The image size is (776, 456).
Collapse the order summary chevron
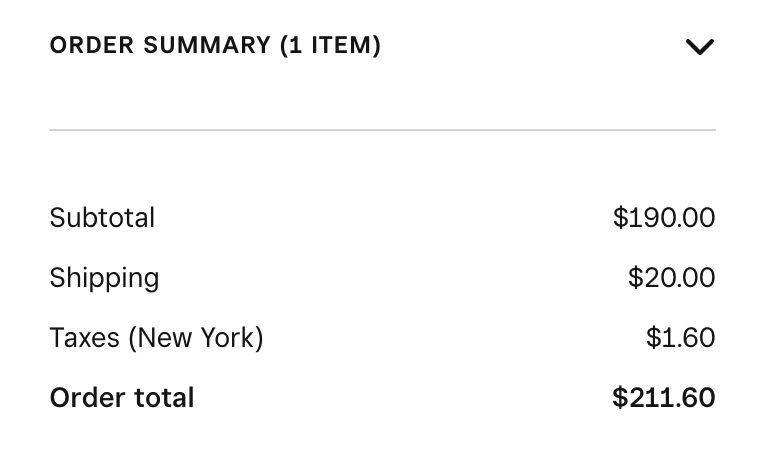[699, 46]
